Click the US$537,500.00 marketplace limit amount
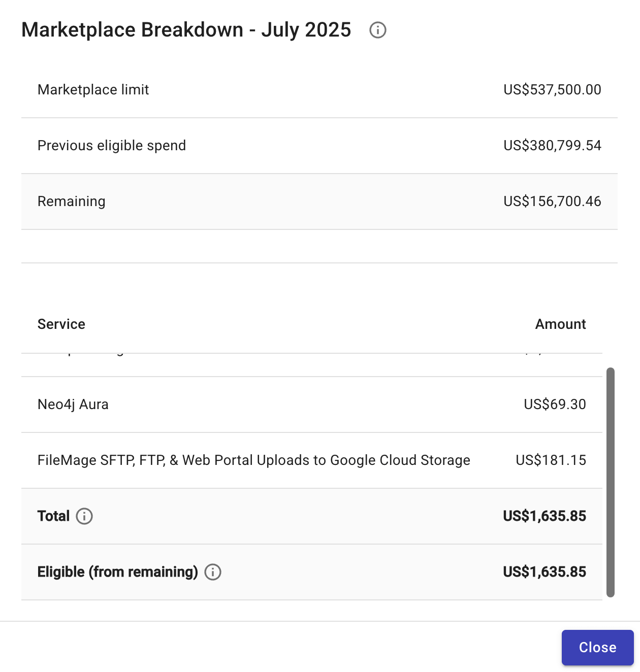This screenshot has width=640, height=672. [x=552, y=90]
